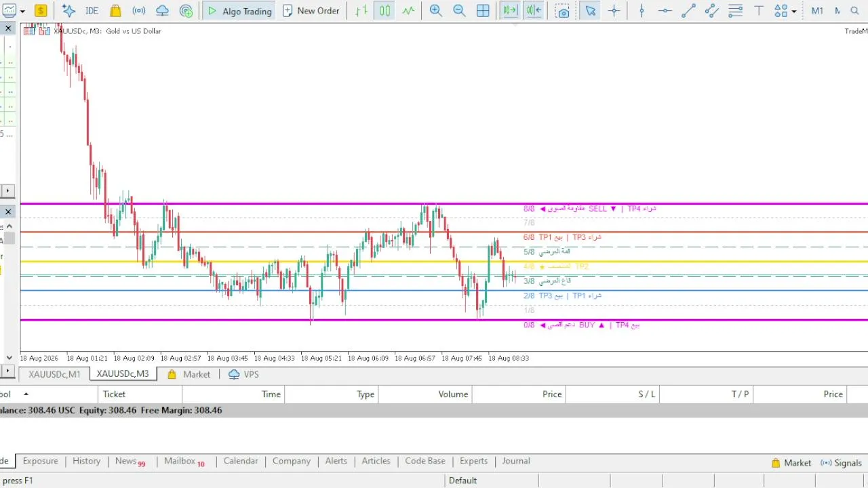
Task: Tile chart windows with grid icon
Action: click(x=483, y=11)
